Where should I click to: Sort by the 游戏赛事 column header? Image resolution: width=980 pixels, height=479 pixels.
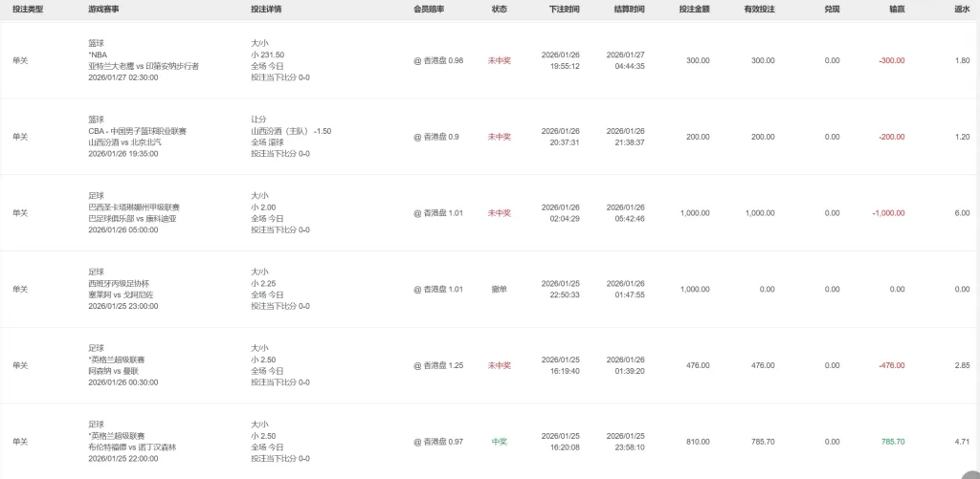click(103, 9)
